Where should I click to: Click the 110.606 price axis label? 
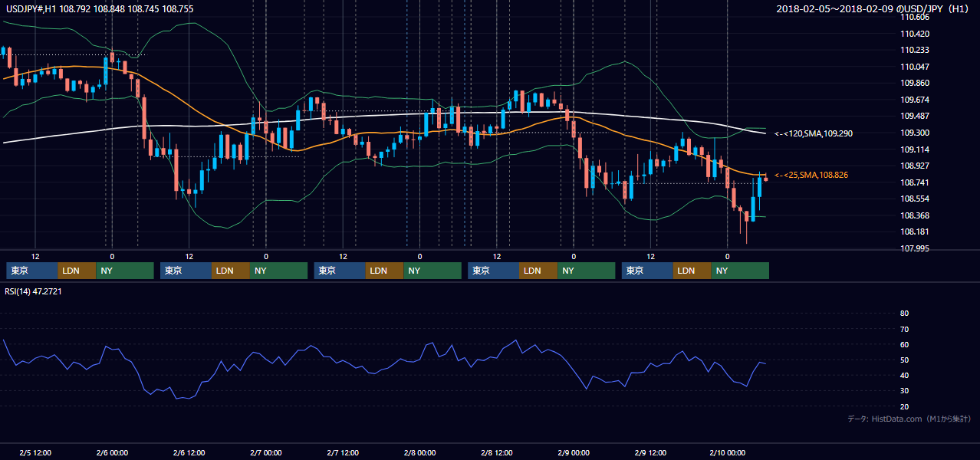tap(916, 17)
